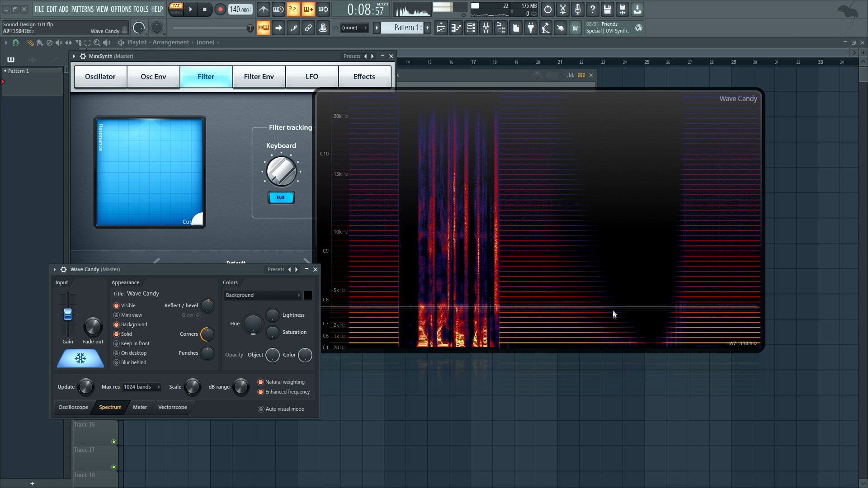The width and height of the screenshot is (868, 488).
Task: Open the Max res 1024 bands dropdown
Action: (142, 387)
